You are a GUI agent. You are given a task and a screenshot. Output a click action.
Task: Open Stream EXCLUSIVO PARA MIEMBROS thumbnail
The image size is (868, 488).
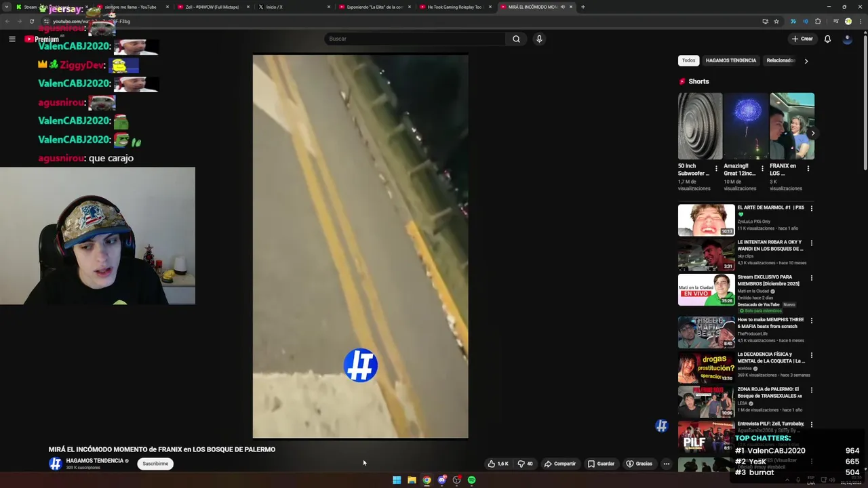706,289
